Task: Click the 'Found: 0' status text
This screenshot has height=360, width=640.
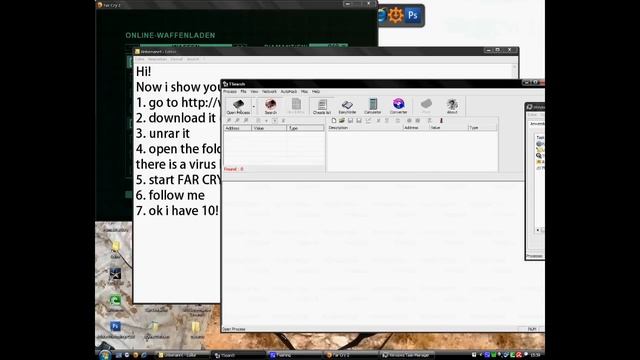Action: pos(233,169)
